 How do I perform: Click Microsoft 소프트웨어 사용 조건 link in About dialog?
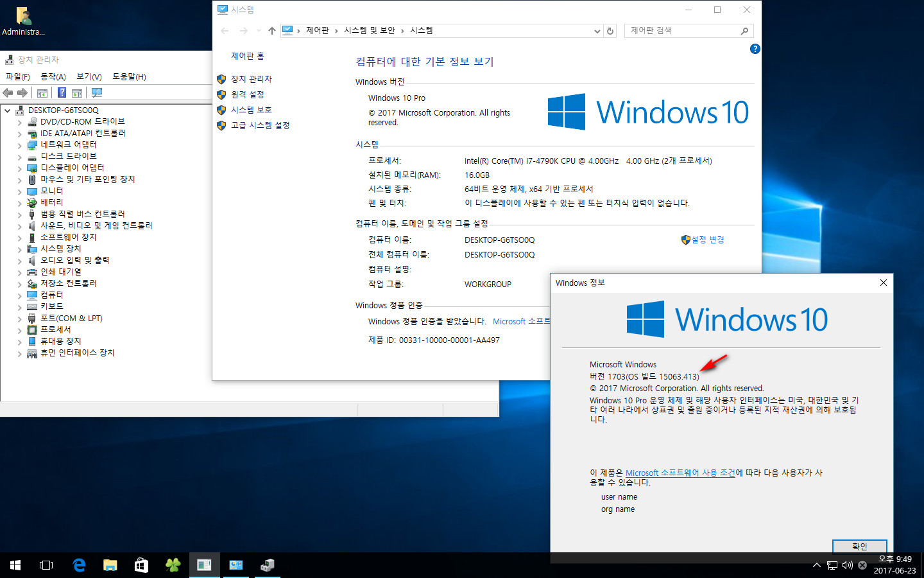(x=680, y=473)
